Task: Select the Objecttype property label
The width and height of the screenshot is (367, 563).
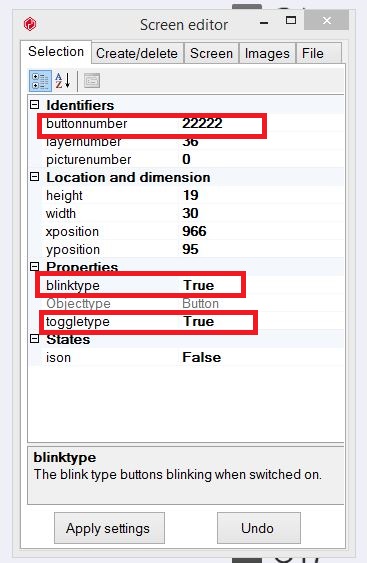Action: click(78, 303)
